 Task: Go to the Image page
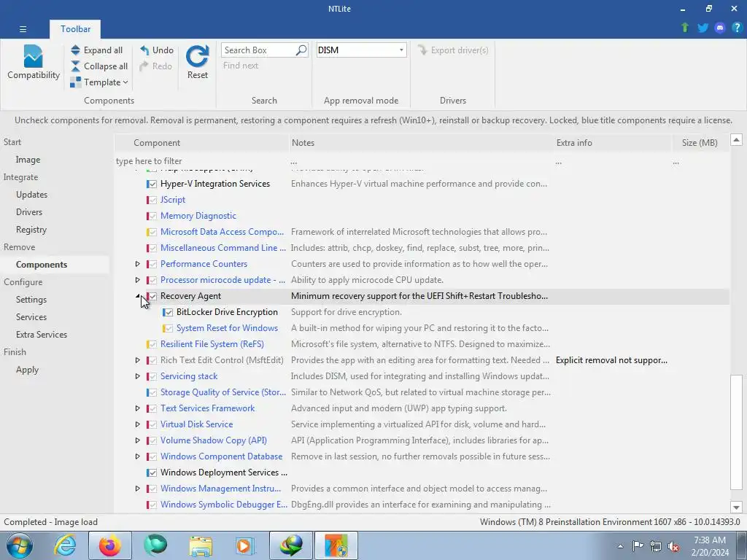click(x=28, y=160)
